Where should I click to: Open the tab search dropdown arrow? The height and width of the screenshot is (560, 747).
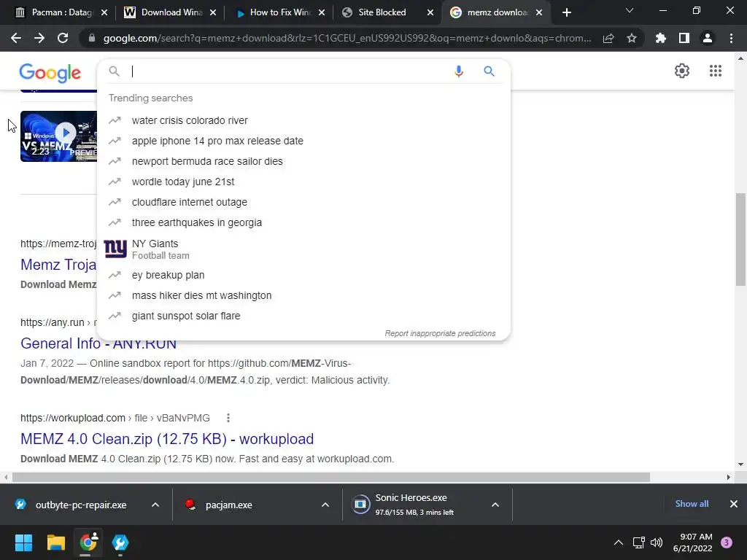(630, 10)
